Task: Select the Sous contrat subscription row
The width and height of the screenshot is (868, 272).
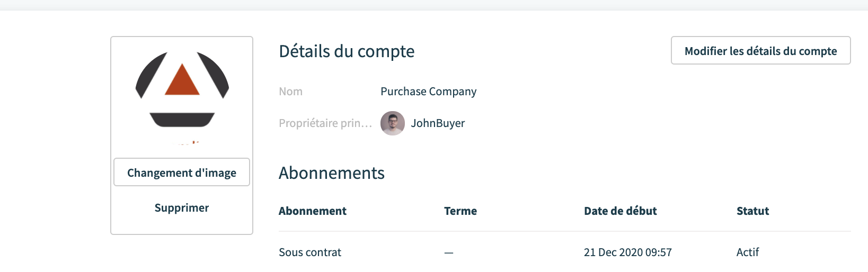Action: tap(564, 252)
